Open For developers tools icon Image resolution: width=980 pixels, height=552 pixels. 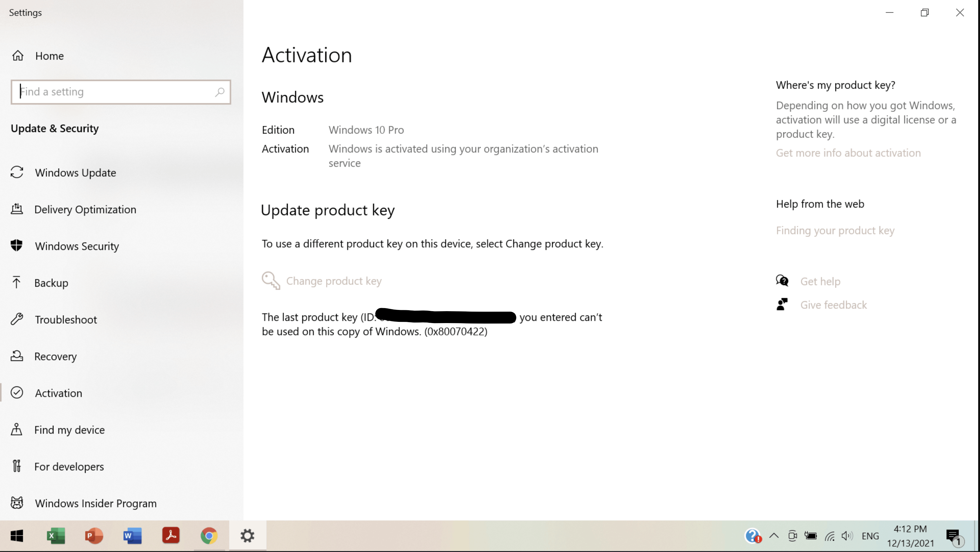click(x=17, y=466)
